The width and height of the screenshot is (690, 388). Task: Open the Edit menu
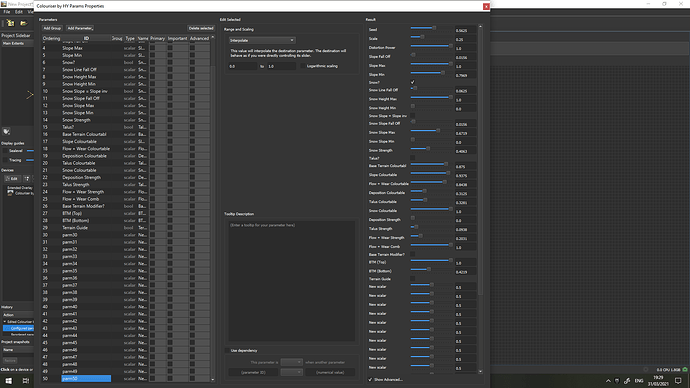18,12
